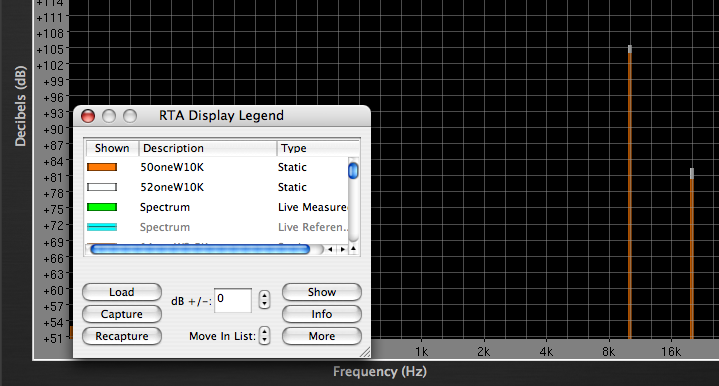
Task: Minimize the RTA Display Legend window
Action: [x=109, y=116]
